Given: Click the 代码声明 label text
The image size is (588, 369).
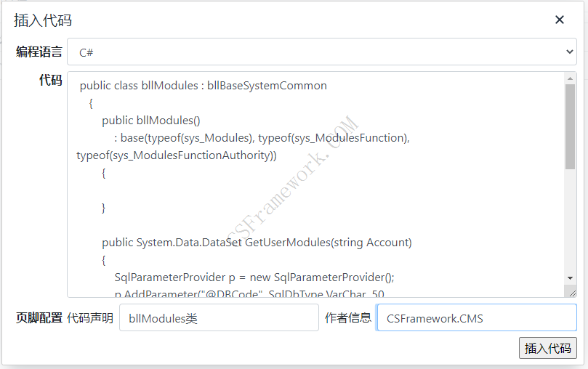Looking at the screenshot, I should pos(90,317).
